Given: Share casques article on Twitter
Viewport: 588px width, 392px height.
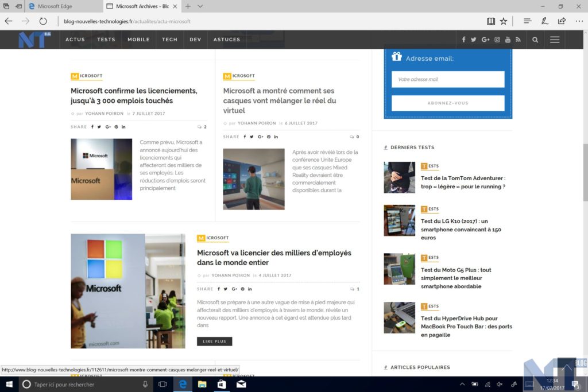Looking at the screenshot, I should tap(252, 137).
